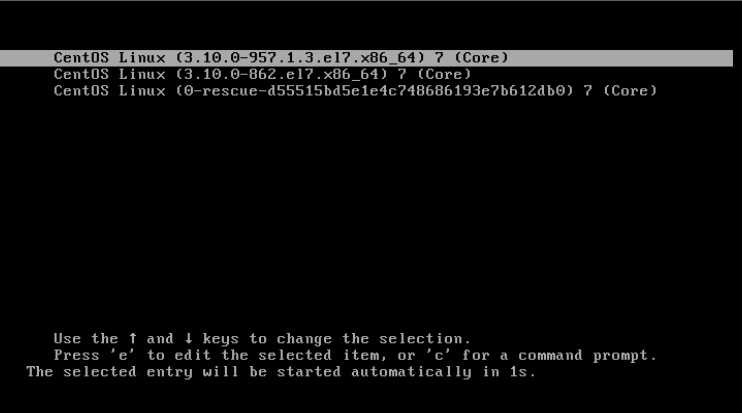This screenshot has height=413, width=742.
Task: Click "keys to change the selection" help text
Action: pyautogui.click(x=336, y=339)
